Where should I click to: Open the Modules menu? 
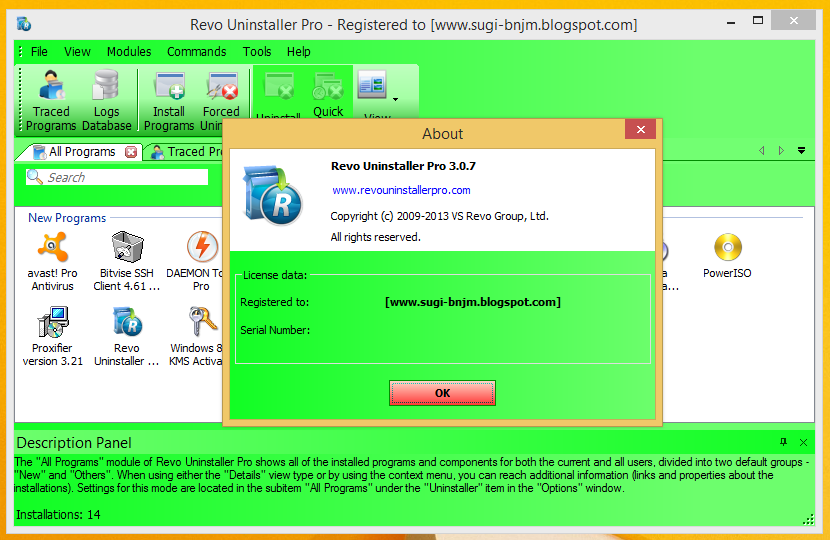tap(129, 52)
